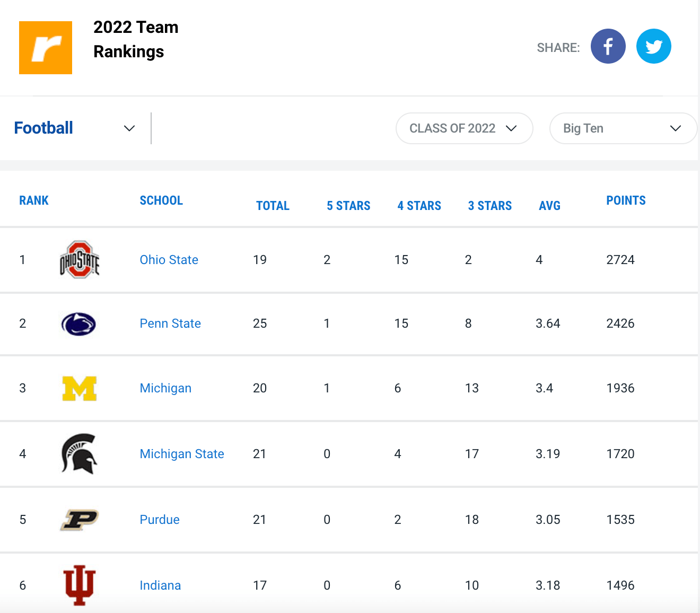Click the Rivals logo icon
The width and height of the screenshot is (700, 613).
(45, 47)
